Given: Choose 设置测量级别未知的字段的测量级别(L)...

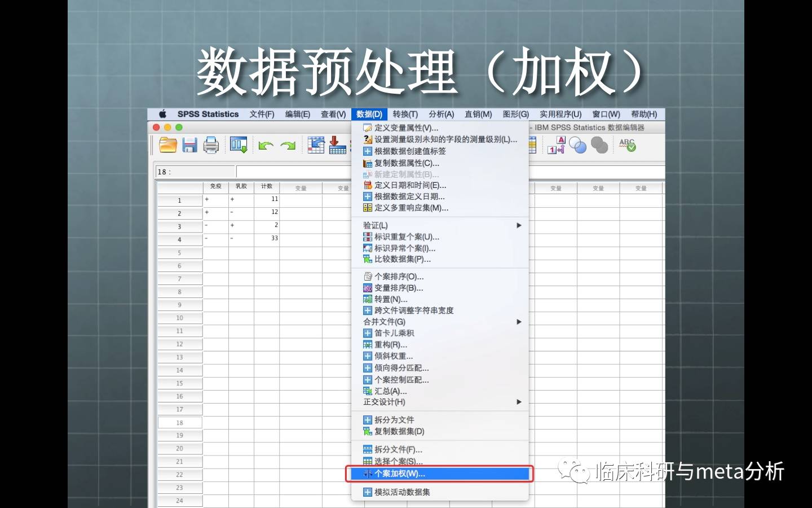Looking at the screenshot, I should 440,139.
